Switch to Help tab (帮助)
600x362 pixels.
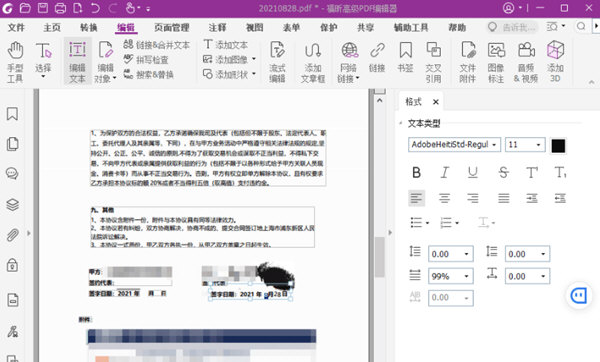pos(457,28)
